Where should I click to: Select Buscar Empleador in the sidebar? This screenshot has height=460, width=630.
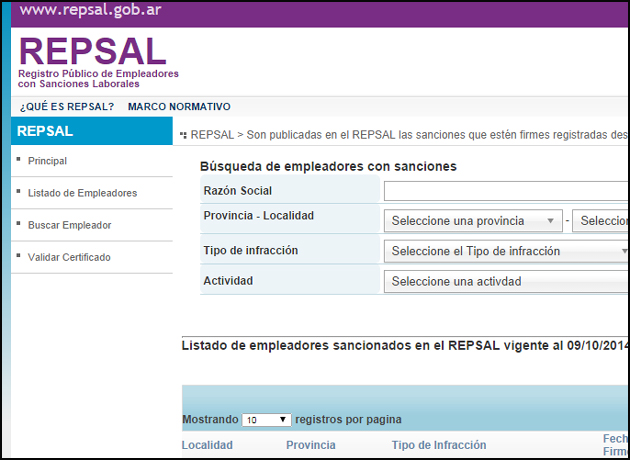69,225
